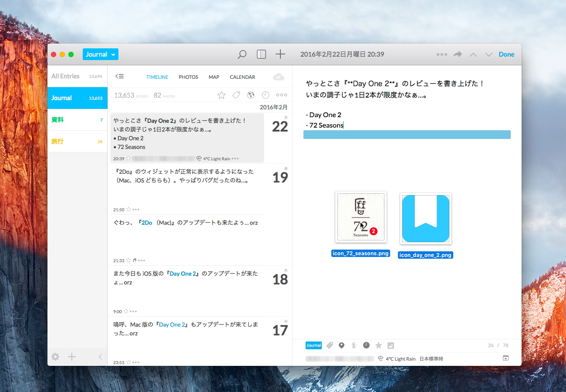Open the 21:50 entry's three-dot menu

tap(136, 210)
